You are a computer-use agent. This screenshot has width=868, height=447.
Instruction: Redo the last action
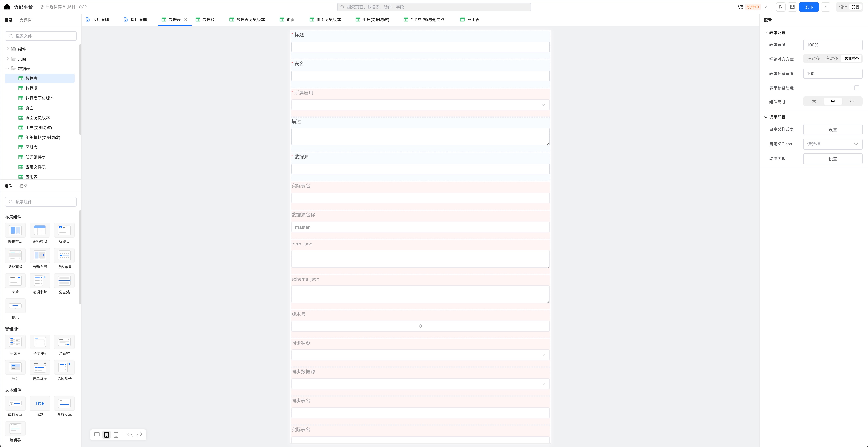(140, 435)
